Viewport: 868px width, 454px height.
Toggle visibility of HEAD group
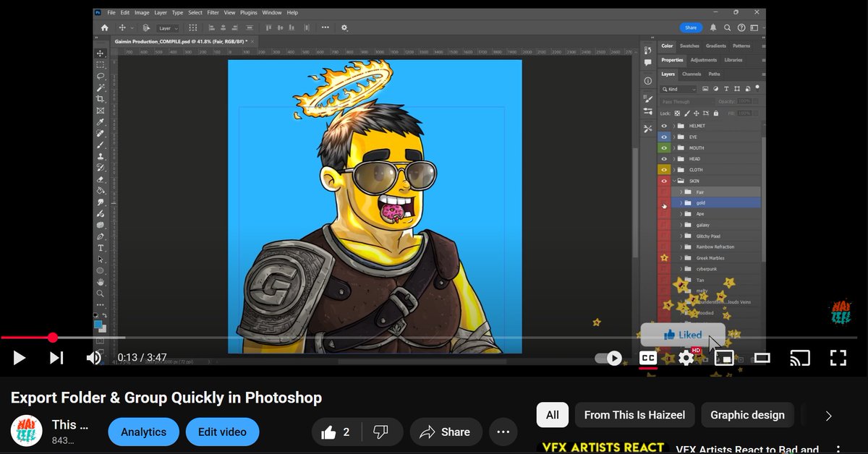664,159
